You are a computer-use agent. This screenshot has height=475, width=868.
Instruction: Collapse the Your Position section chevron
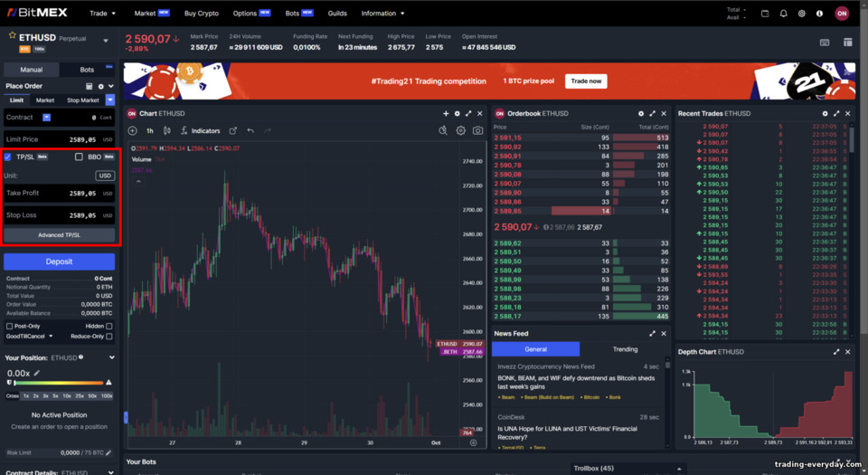(x=111, y=357)
